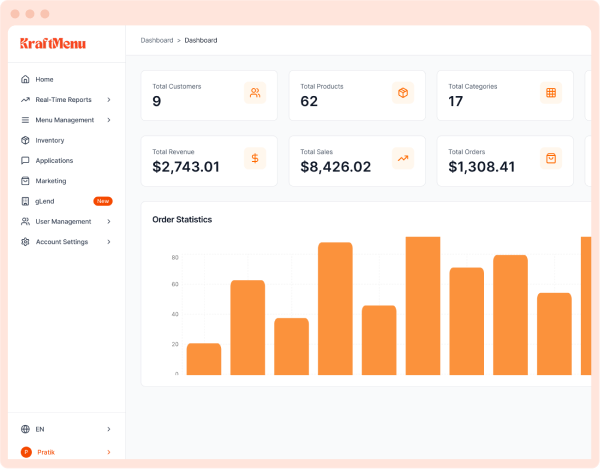Open Account Settings label

(x=62, y=242)
